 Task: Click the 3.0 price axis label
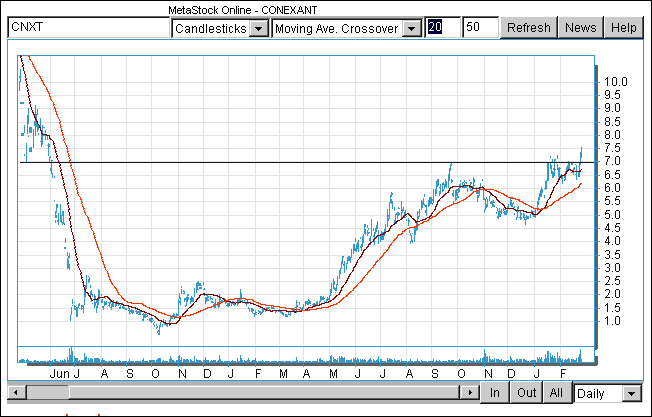612,268
